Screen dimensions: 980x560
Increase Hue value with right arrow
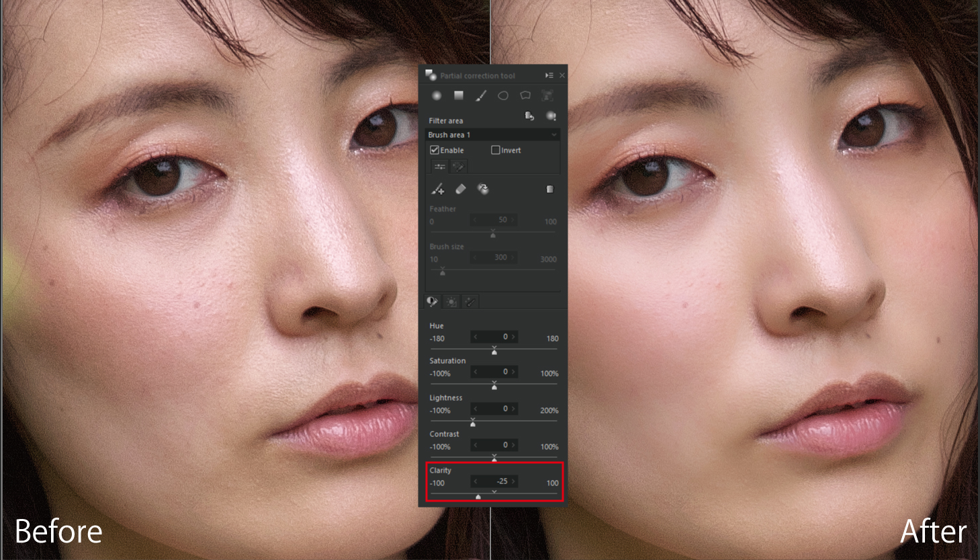(513, 337)
